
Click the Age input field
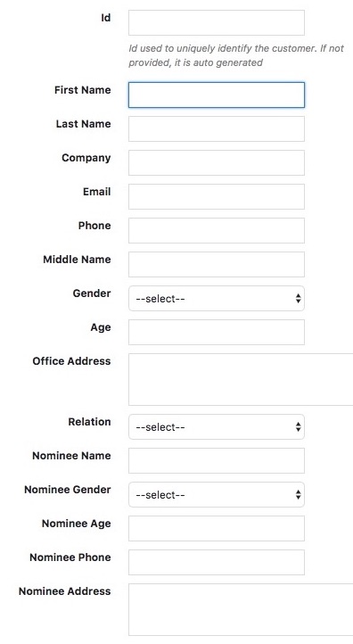pyautogui.click(x=217, y=333)
